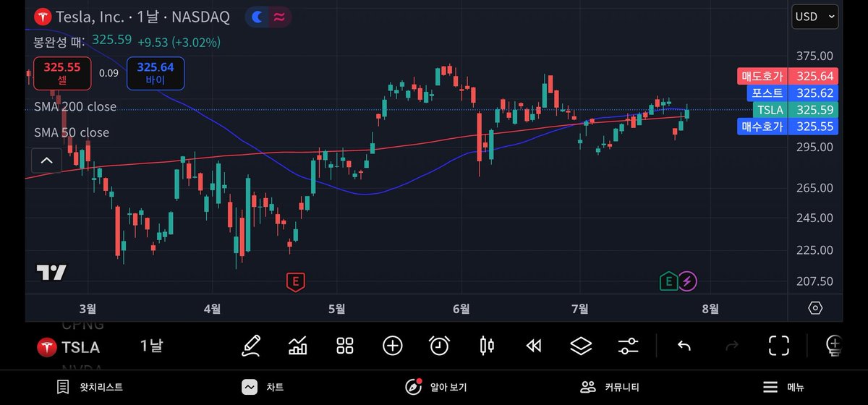Image resolution: width=868 pixels, height=405 pixels.
Task: Open the lightbulb ideas icon
Action: point(834,346)
